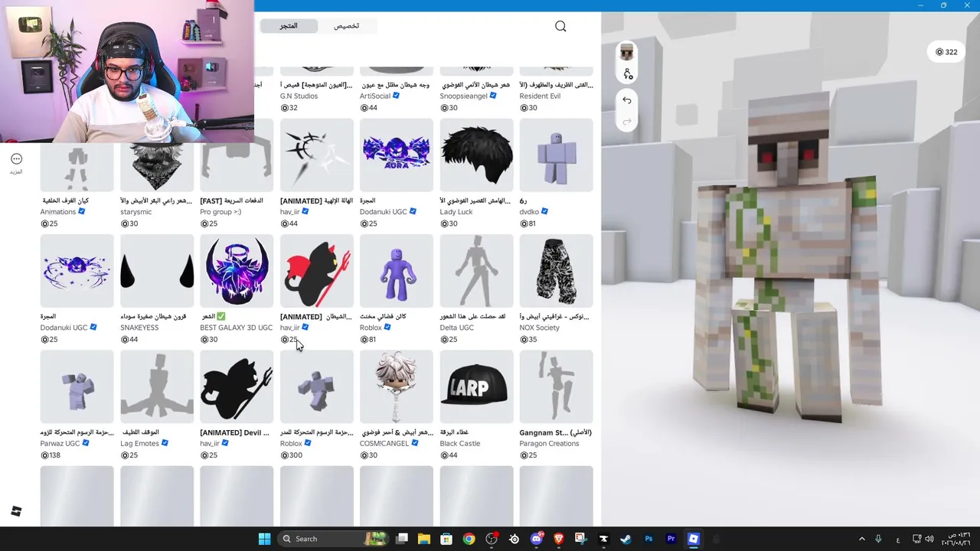
Task: Select the COSMICANGEL white and red hair thumbnail
Action: [x=397, y=386]
